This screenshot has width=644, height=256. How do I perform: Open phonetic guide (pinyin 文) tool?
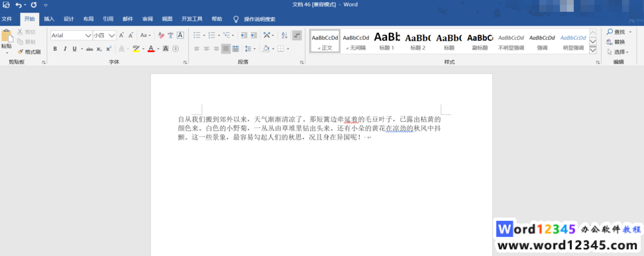coord(170,36)
